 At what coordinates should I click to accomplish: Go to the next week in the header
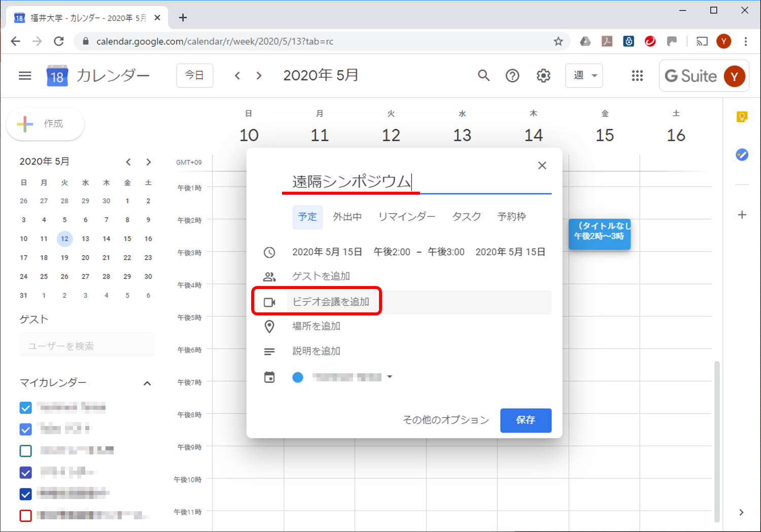point(259,76)
